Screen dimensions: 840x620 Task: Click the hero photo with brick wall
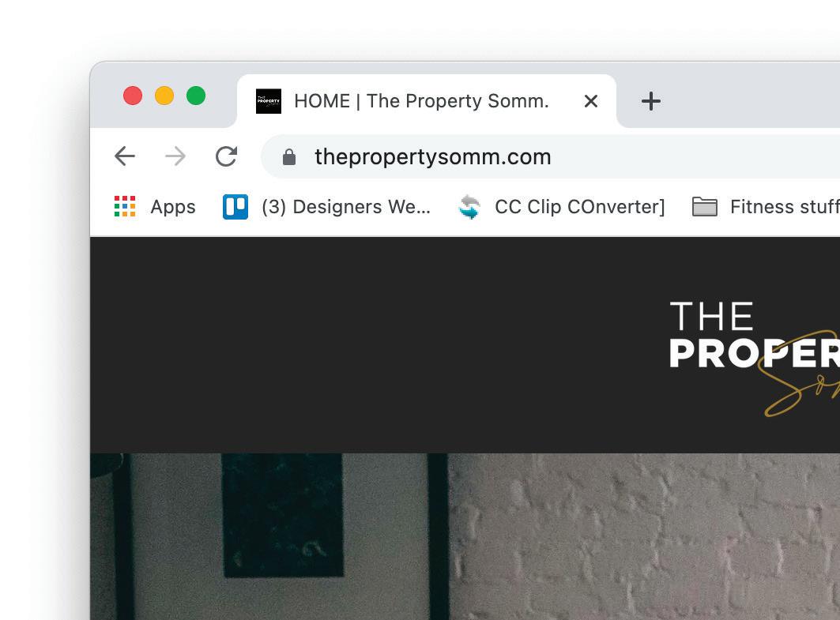tap(465, 536)
